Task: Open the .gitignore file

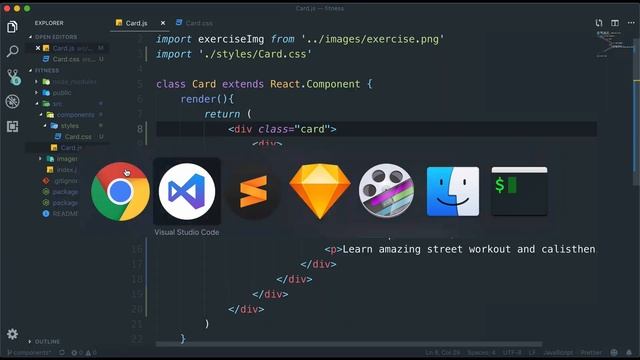Action: click(x=65, y=180)
